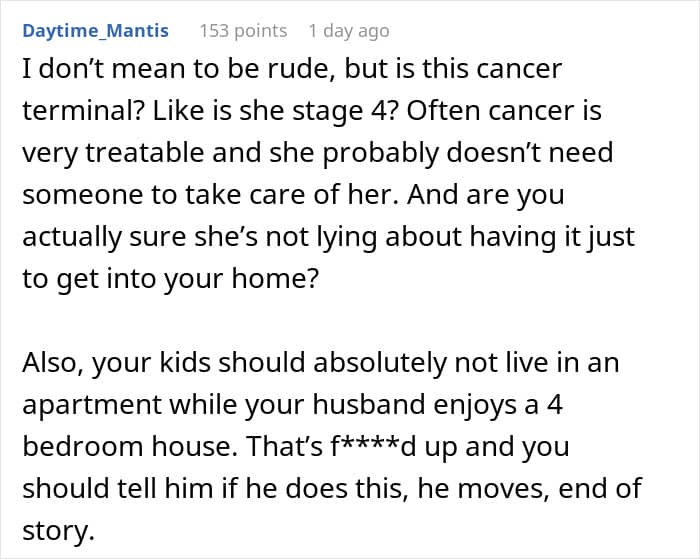This screenshot has width=700, height=559.
Task: Click the word "apartment" in the comment
Action: pos(92,405)
